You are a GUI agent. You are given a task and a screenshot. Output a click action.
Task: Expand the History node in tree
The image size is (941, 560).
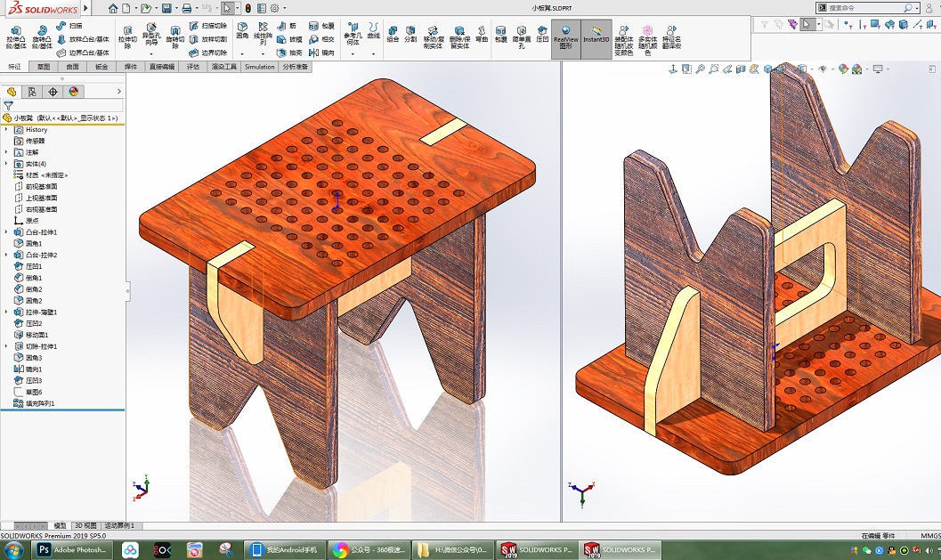(x=6, y=130)
